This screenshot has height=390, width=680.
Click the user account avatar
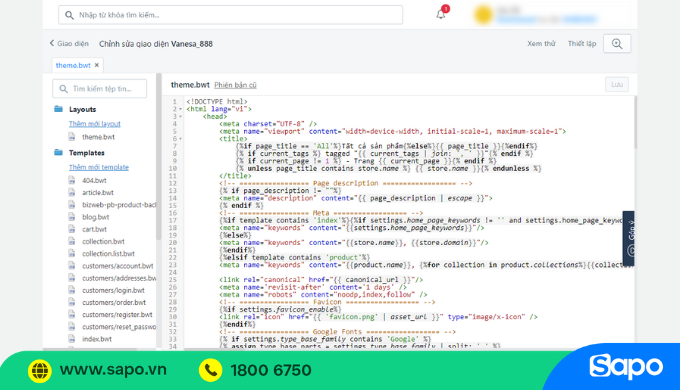pyautogui.click(x=483, y=15)
